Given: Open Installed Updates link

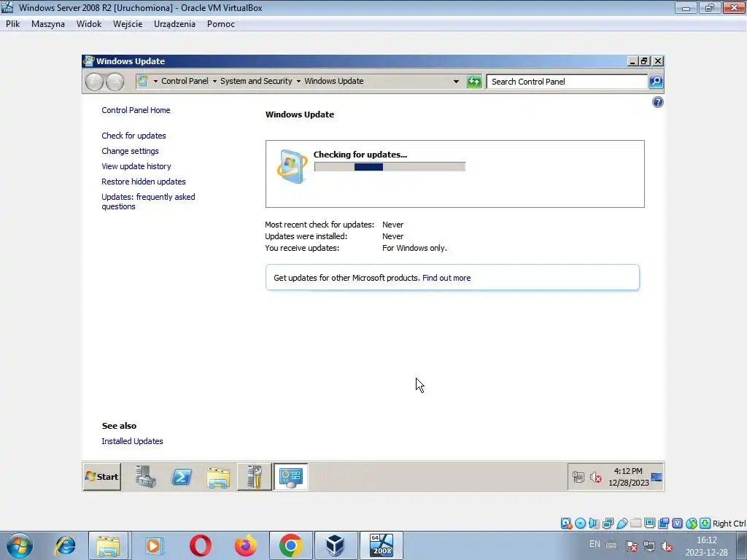Looking at the screenshot, I should (x=133, y=441).
